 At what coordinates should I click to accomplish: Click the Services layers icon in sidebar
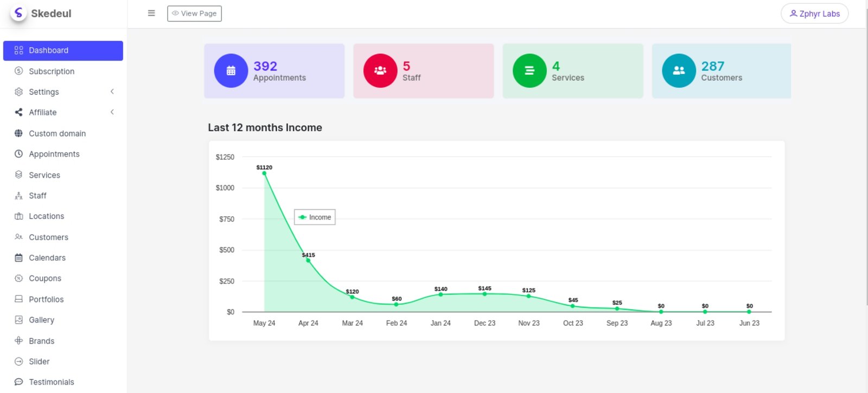click(18, 175)
